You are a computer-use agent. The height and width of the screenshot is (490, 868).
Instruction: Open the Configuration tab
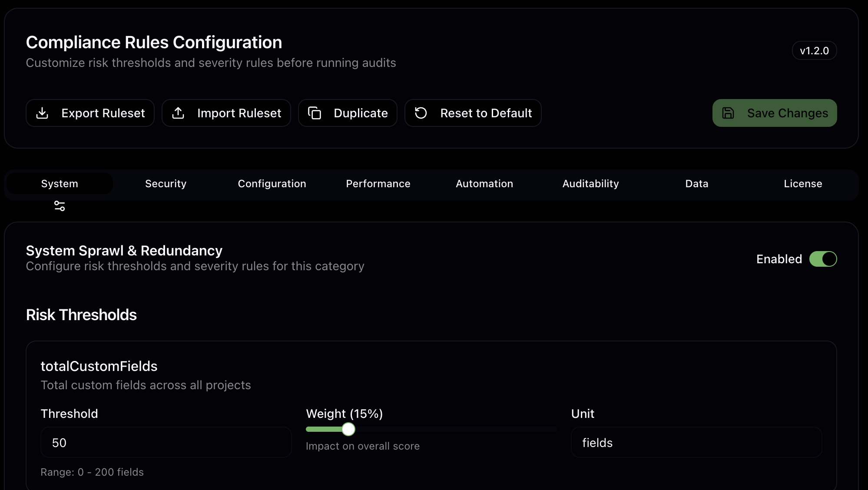point(272,184)
